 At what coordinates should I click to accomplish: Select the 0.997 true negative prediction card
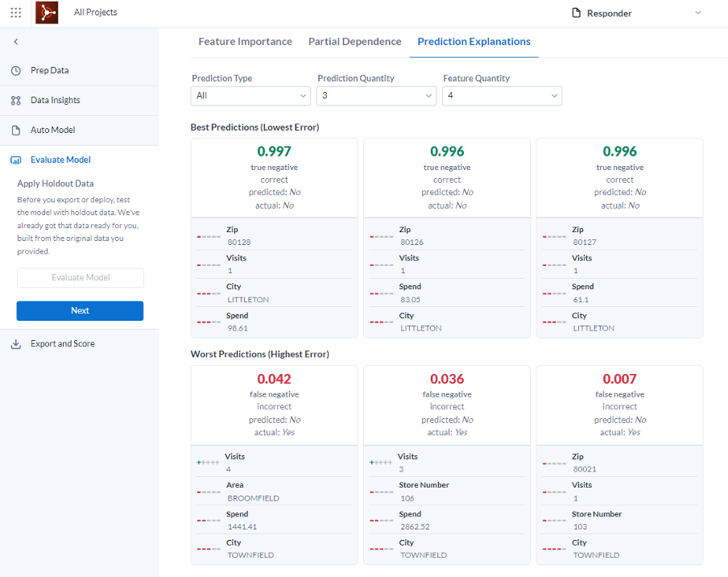click(274, 177)
